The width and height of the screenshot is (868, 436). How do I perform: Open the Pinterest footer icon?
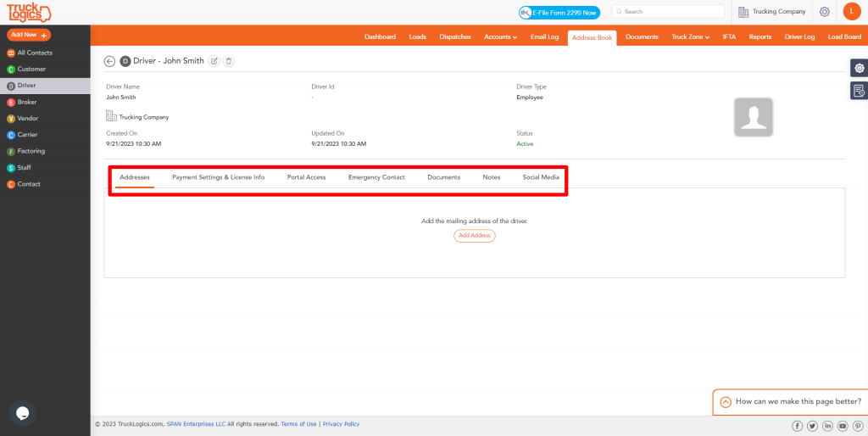tap(858, 426)
